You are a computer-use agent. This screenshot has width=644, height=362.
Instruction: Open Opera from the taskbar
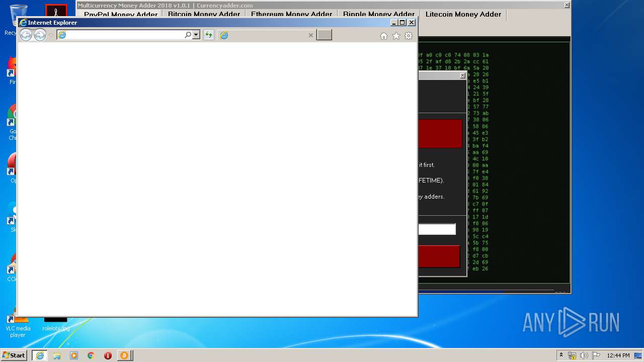click(x=108, y=355)
